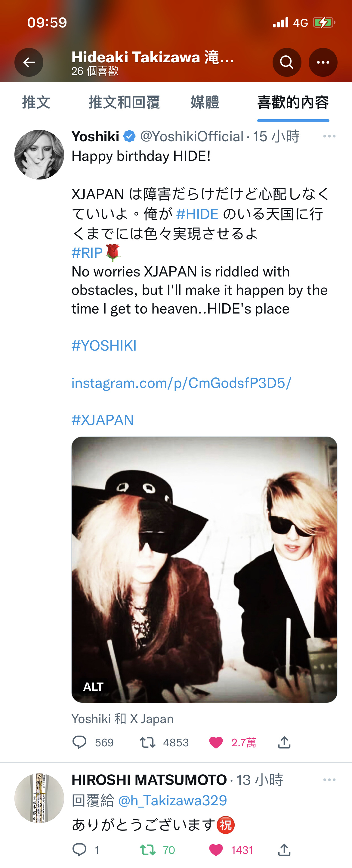The height and width of the screenshot is (868, 352).
Task: Switch to the 推文 tab
Action: (36, 102)
